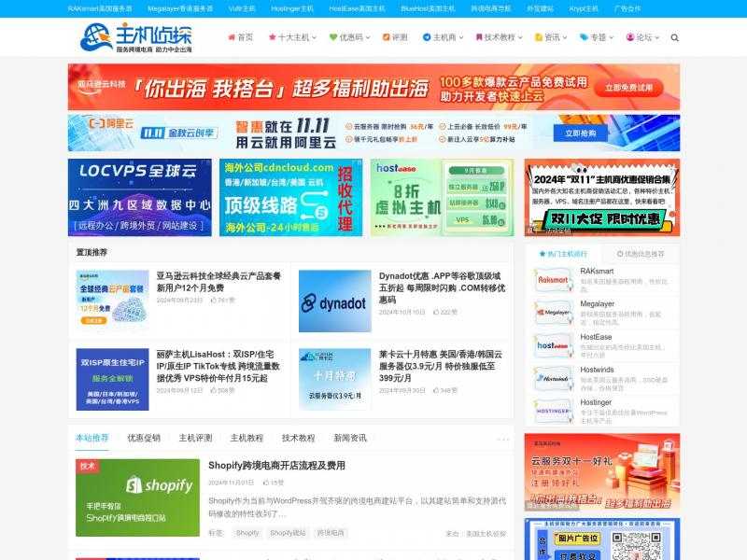Click the Hostwinds logo icon
The image size is (747, 560).
(553, 379)
